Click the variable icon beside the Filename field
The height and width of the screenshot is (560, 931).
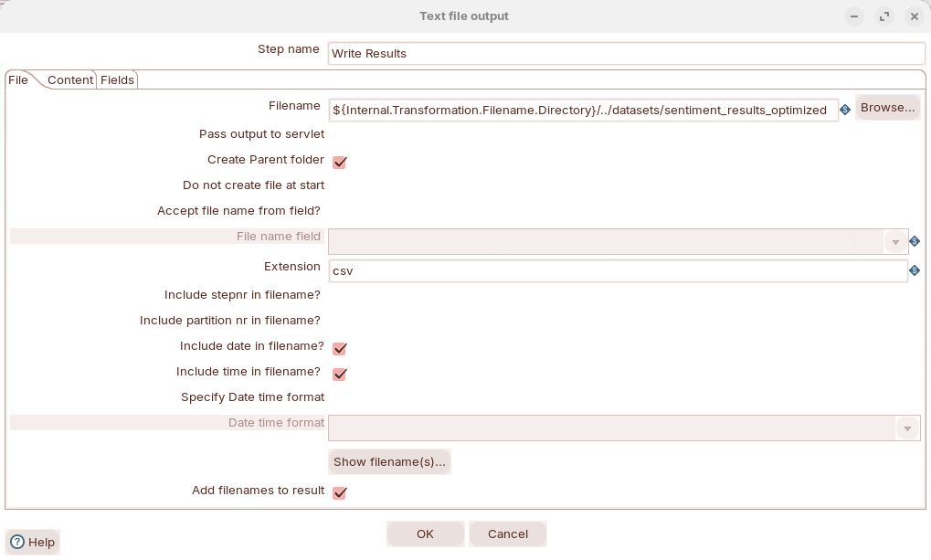[845, 110]
